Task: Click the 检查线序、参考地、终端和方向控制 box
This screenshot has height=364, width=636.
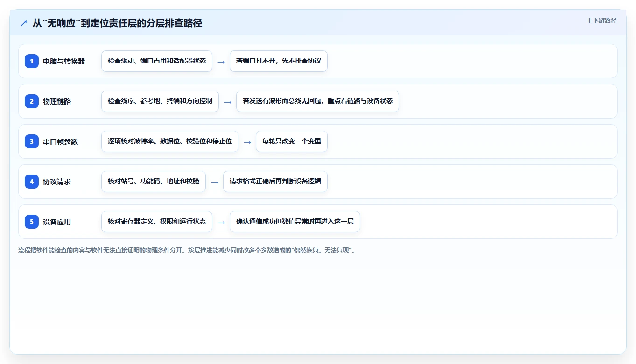Action: (x=160, y=101)
